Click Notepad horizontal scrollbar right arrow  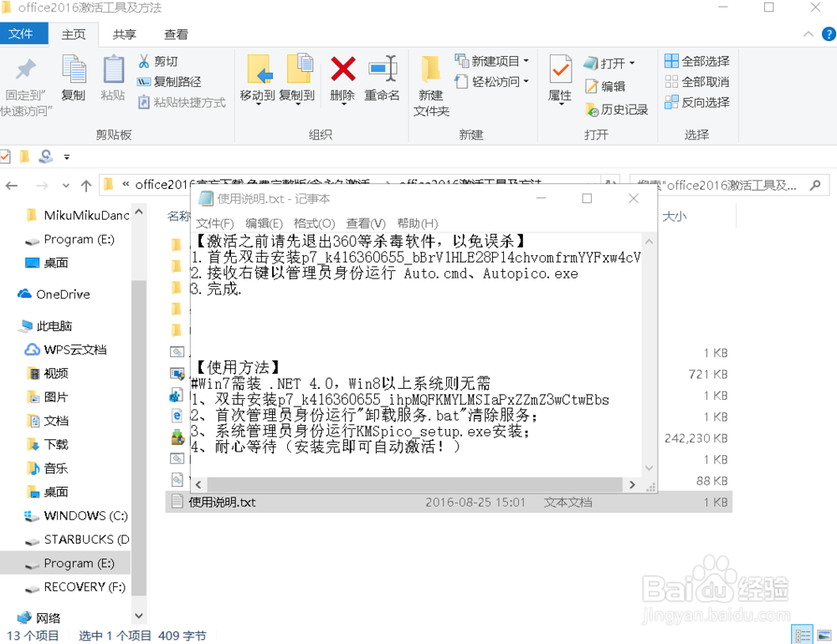pos(632,484)
